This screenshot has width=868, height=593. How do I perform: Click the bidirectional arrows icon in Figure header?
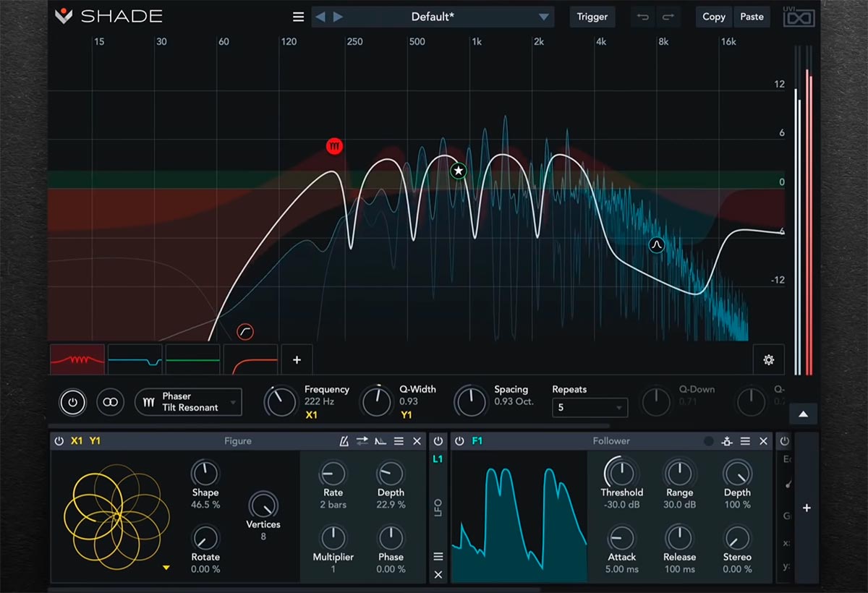pyautogui.click(x=362, y=441)
